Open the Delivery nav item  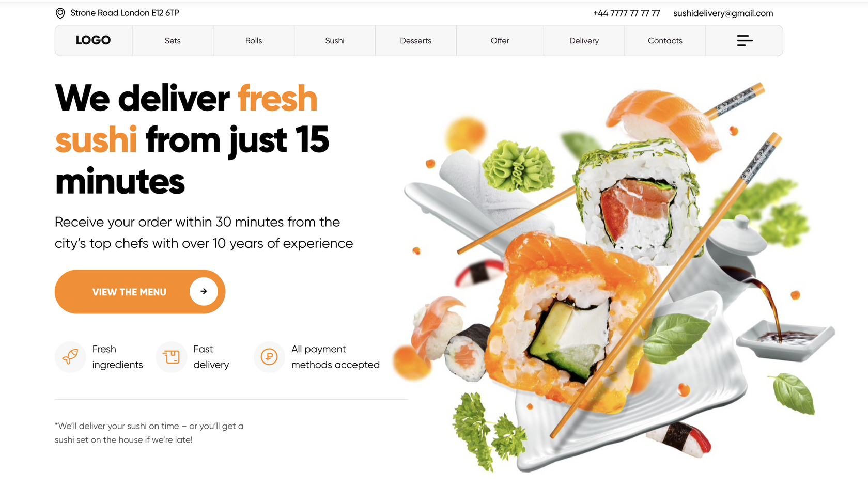pos(584,41)
